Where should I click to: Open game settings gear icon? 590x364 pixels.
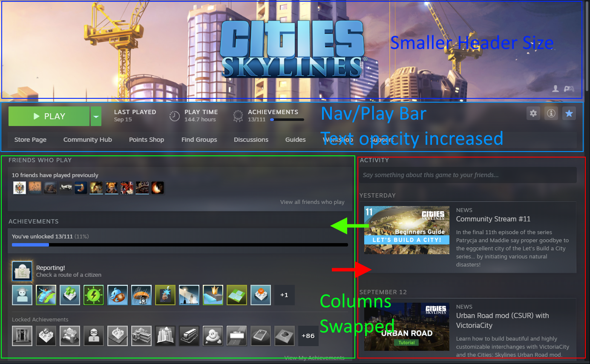533,113
